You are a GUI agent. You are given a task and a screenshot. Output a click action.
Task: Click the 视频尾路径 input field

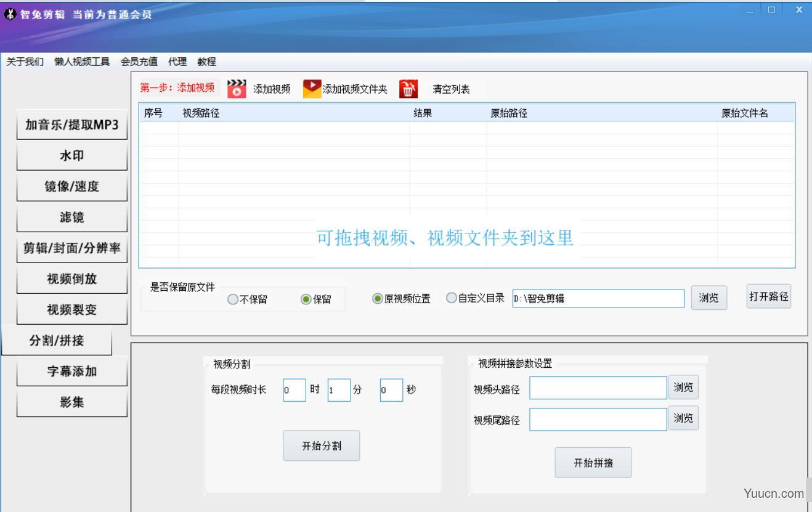(x=598, y=420)
